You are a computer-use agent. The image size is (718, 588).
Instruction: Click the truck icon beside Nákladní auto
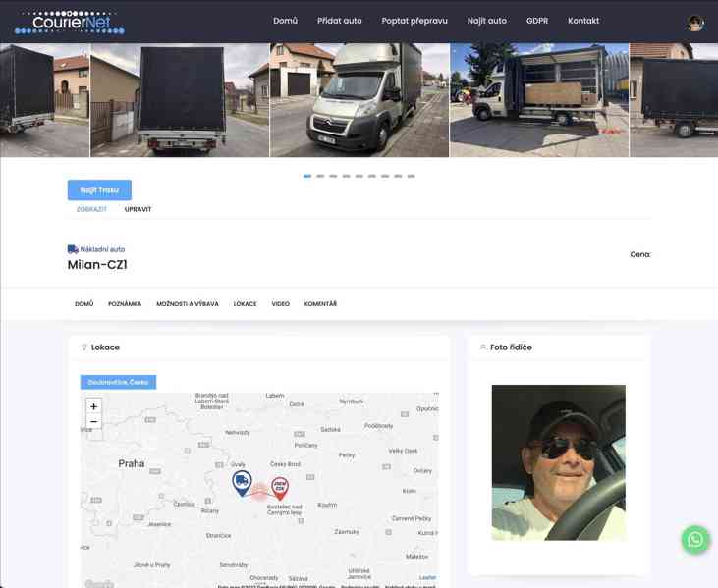[x=73, y=249]
